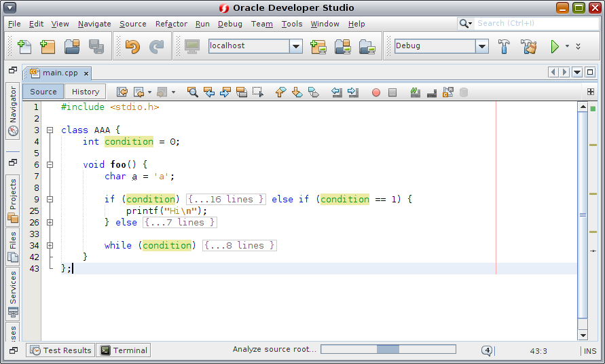The height and width of the screenshot is (364, 605).
Task: Close the main.cpp tab
Action: tap(86, 73)
